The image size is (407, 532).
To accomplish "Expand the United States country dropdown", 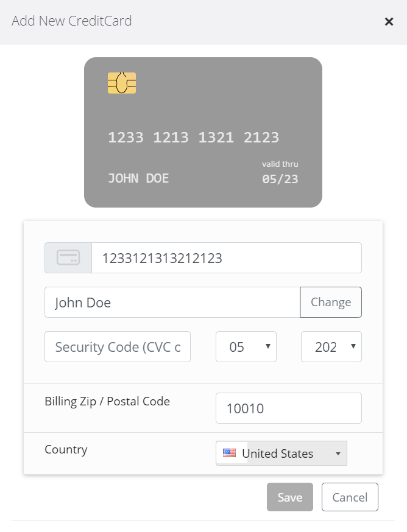I will click(x=281, y=453).
